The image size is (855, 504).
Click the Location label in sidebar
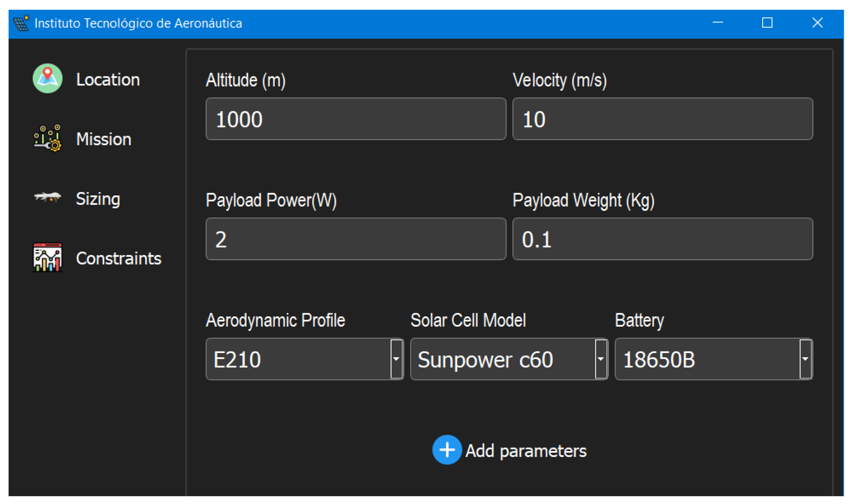coord(108,79)
